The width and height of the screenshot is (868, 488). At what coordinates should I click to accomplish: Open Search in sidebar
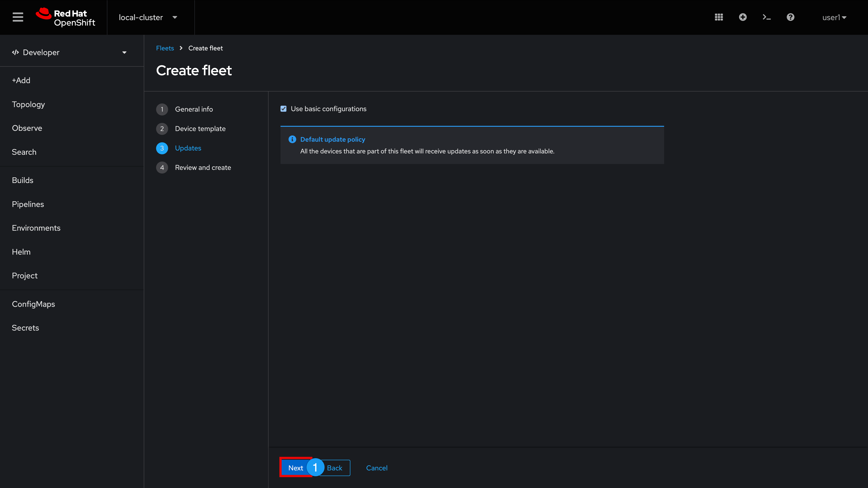tap(24, 152)
